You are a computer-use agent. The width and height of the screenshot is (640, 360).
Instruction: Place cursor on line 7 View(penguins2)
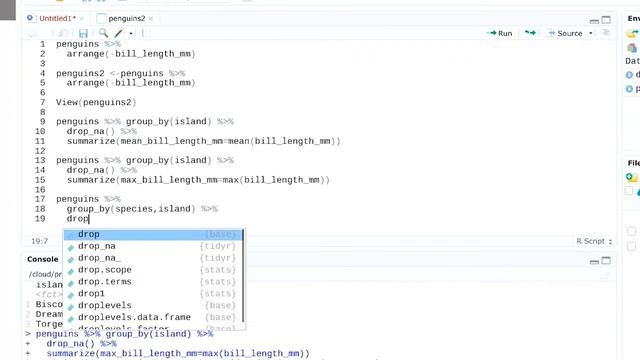pos(96,102)
